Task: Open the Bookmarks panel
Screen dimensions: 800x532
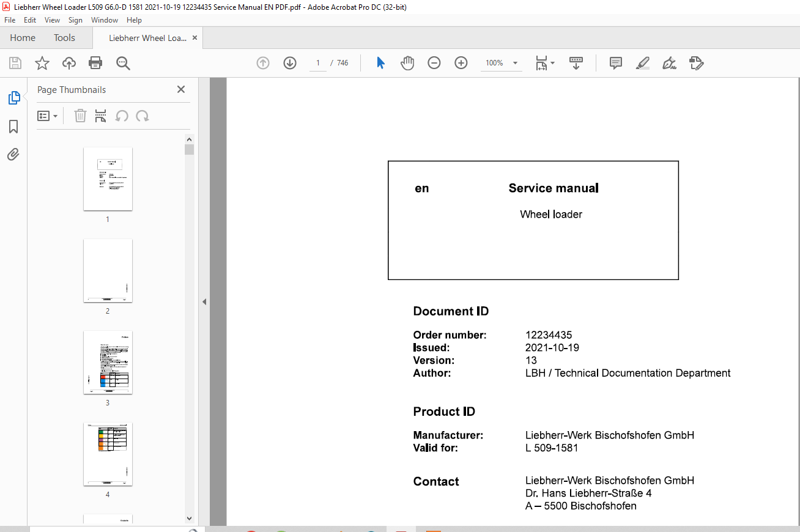Action: point(13,127)
